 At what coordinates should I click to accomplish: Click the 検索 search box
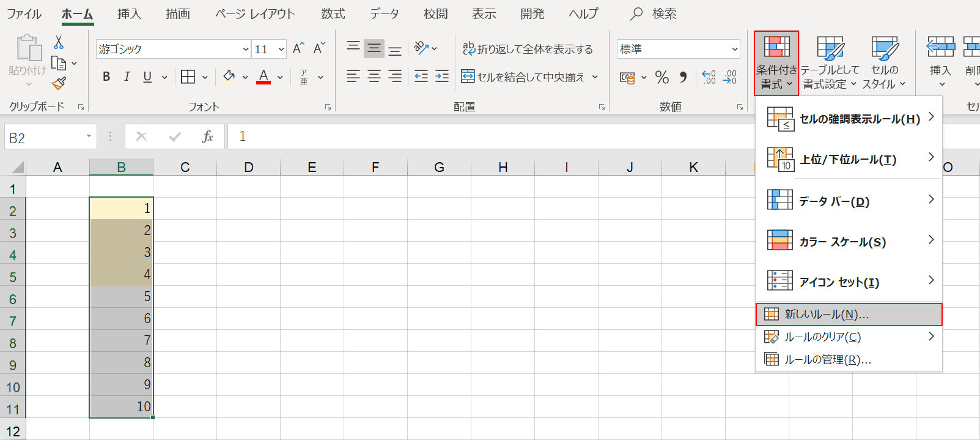[x=654, y=13]
